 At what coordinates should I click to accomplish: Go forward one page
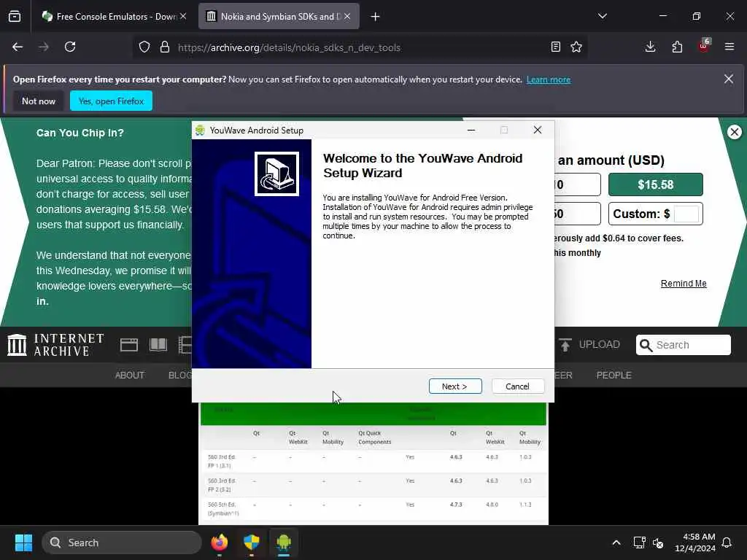[x=44, y=47]
